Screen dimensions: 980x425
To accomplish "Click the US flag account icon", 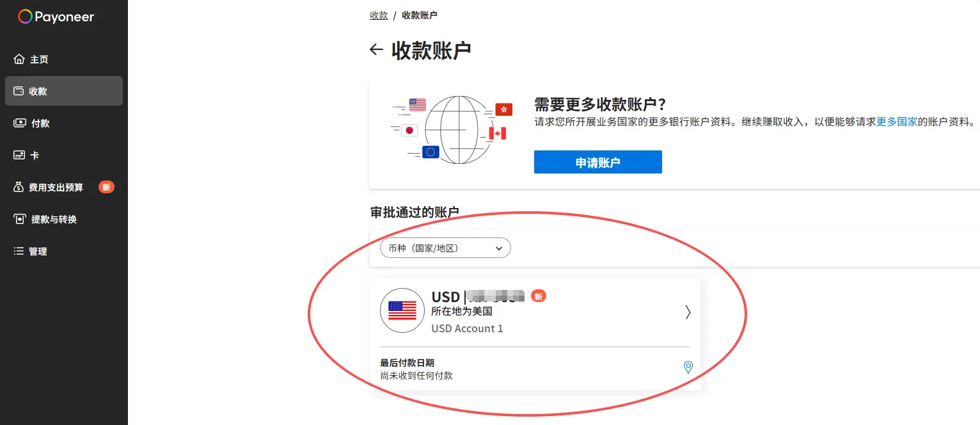I will coord(402,310).
